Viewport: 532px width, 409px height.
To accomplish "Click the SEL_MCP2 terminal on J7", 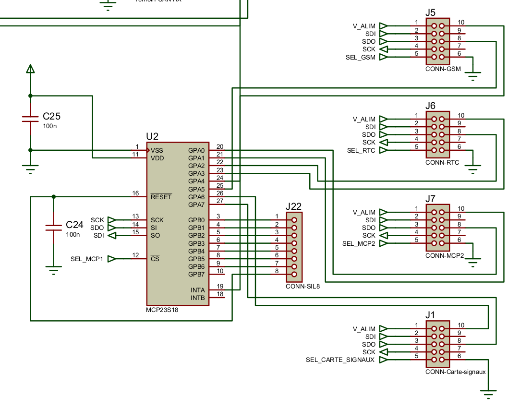I will pyautogui.click(x=383, y=243).
